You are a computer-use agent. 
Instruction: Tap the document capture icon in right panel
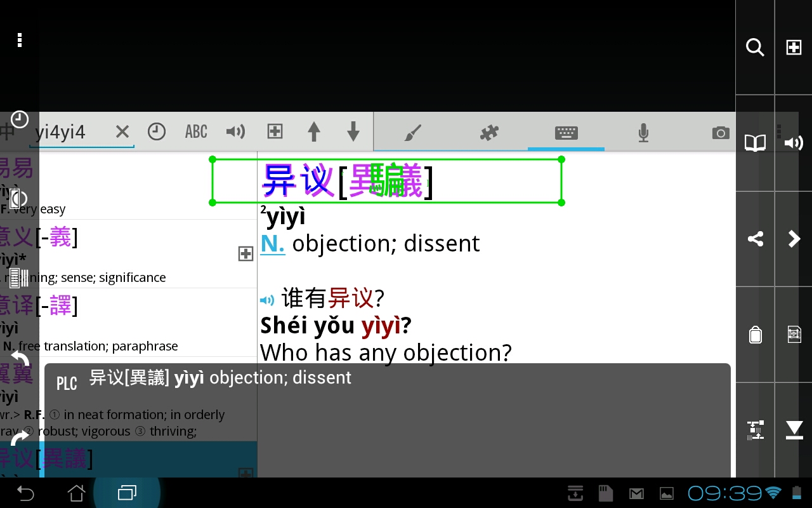tap(794, 335)
